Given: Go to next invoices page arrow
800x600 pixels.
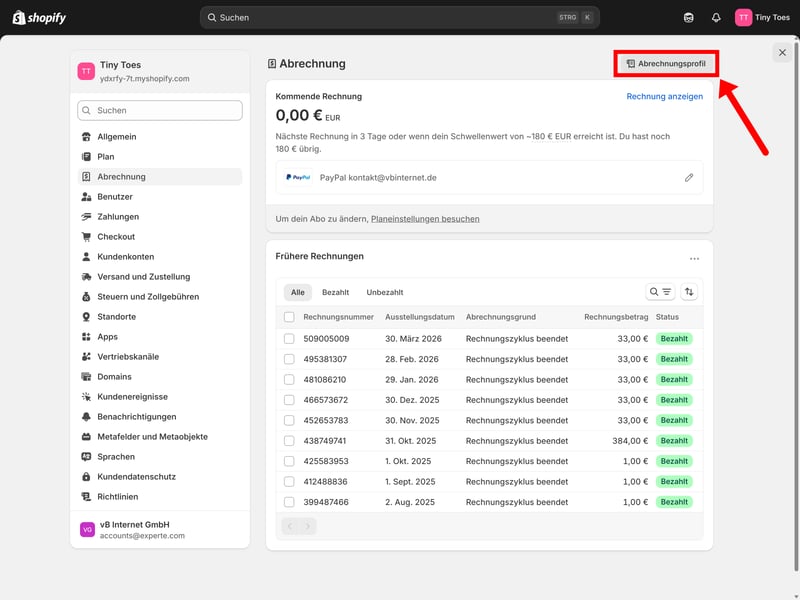Looking at the screenshot, I should 308,526.
